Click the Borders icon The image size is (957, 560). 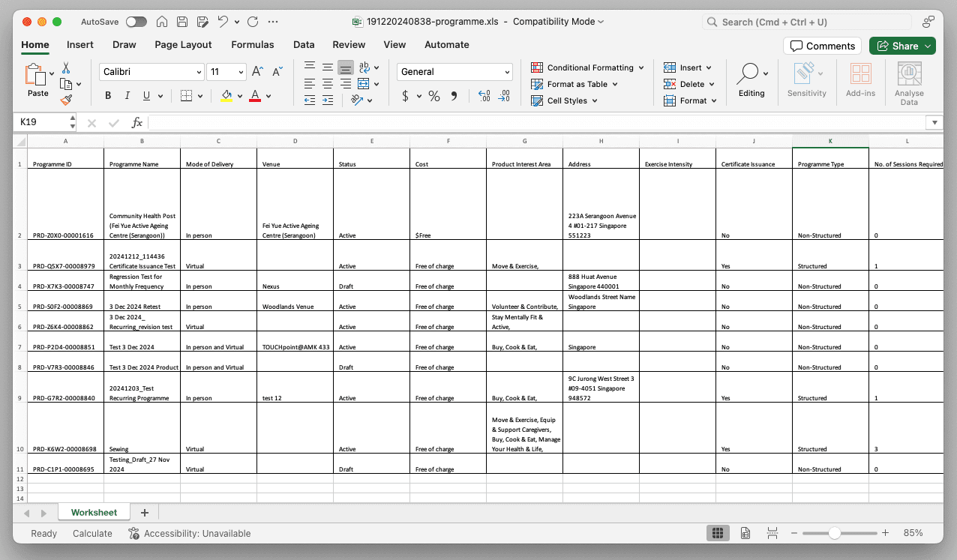coord(186,96)
